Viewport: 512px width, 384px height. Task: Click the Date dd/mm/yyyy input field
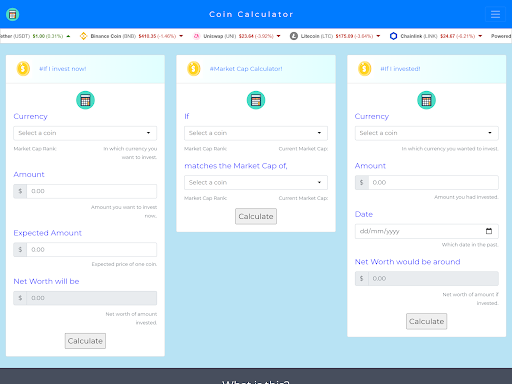(x=427, y=231)
